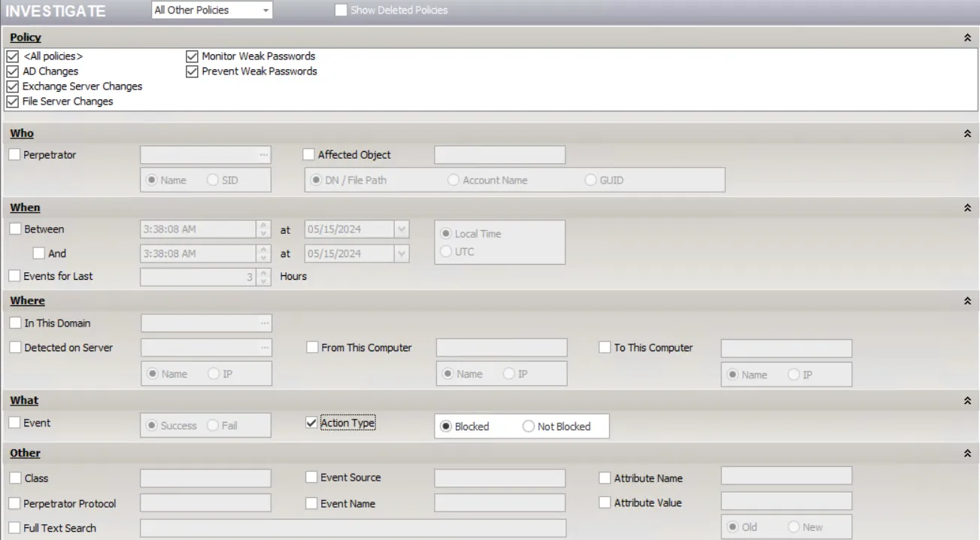Select IP radio under From This Computer
This screenshot has height=540, width=980.
[508, 374]
